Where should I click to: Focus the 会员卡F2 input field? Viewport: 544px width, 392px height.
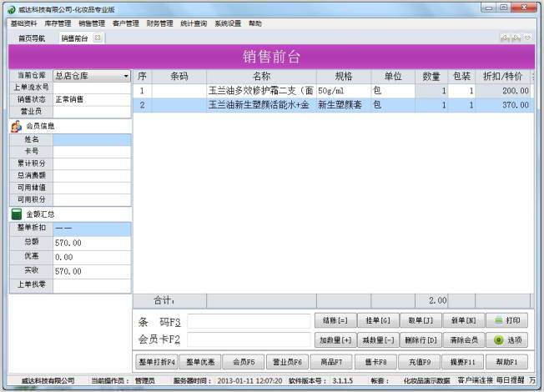(x=249, y=339)
